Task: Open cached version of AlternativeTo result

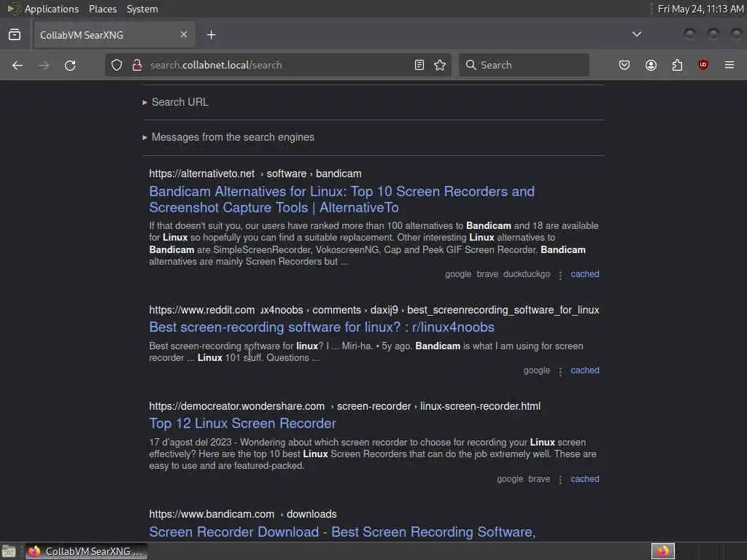Action: (x=584, y=274)
